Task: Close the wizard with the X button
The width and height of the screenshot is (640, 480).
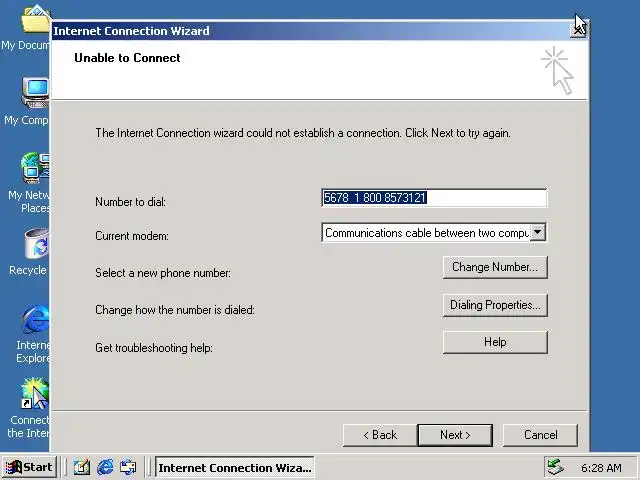Action: 578,31
